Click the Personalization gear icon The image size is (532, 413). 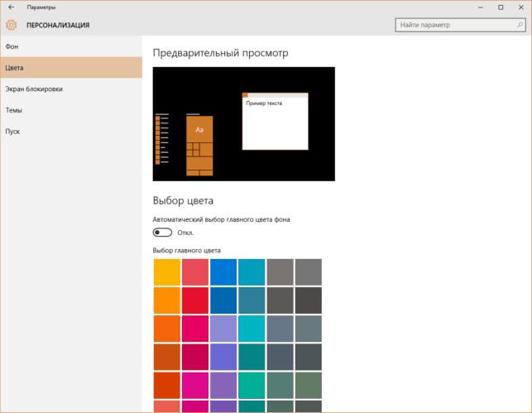coord(11,25)
